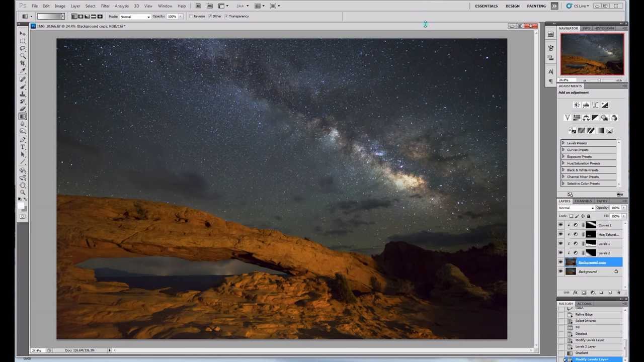Switch to the Histogram tab
The width and height of the screenshot is (644, 362).
click(604, 28)
